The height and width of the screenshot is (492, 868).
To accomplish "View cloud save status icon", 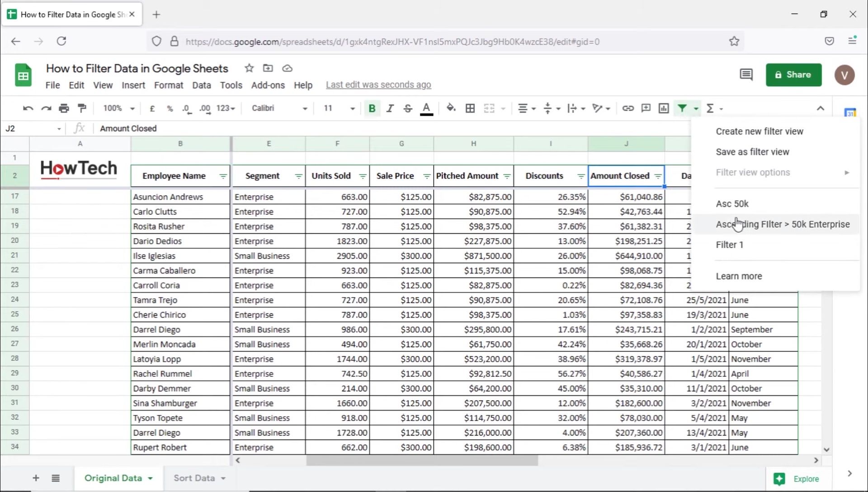I will coord(288,68).
